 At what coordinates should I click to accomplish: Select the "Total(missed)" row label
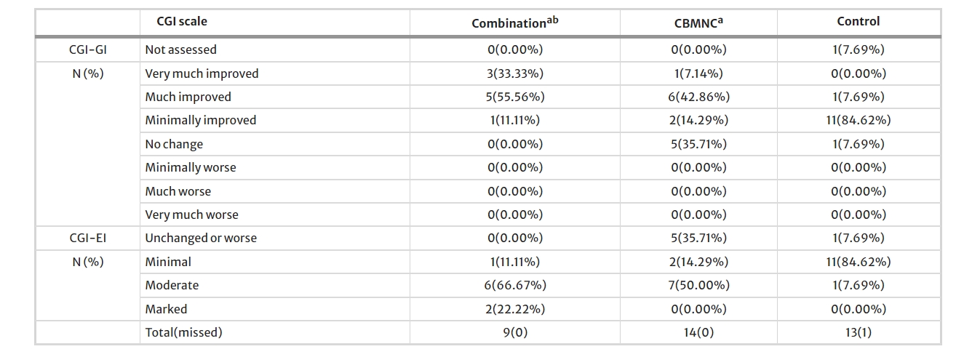point(183,332)
